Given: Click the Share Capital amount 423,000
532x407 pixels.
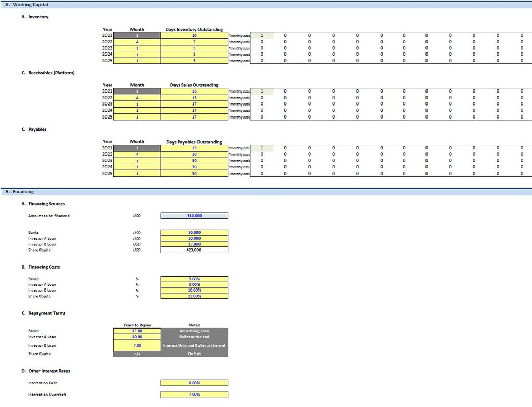Looking at the screenshot, I should 194,250.
